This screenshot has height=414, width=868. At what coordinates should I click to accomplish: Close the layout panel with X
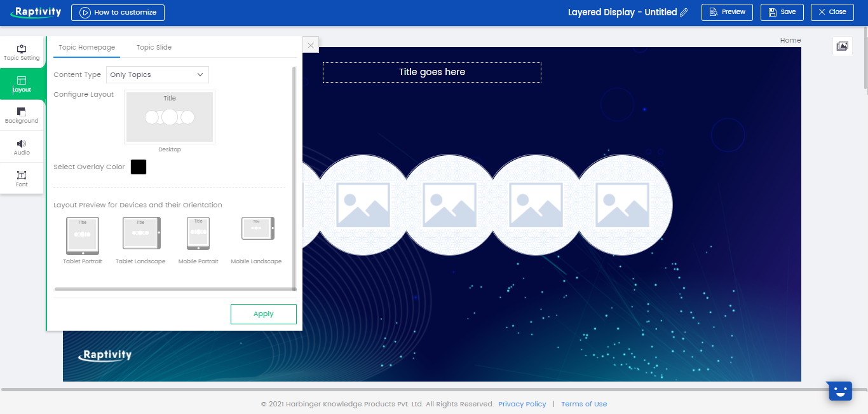310,45
